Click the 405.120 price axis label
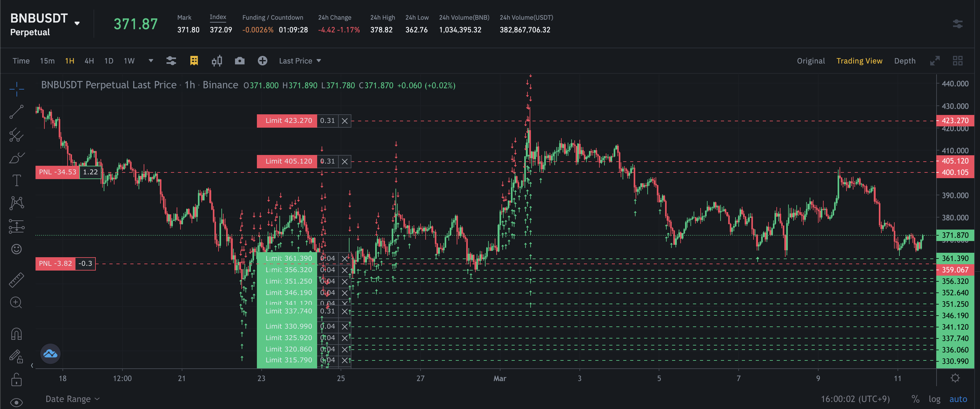This screenshot has width=980, height=409. (955, 161)
